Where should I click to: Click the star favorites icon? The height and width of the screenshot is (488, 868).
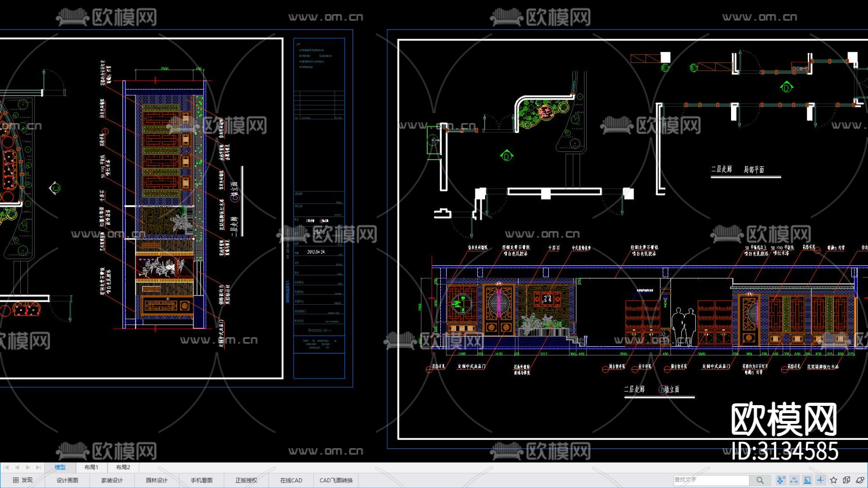pyautogui.click(x=834, y=480)
